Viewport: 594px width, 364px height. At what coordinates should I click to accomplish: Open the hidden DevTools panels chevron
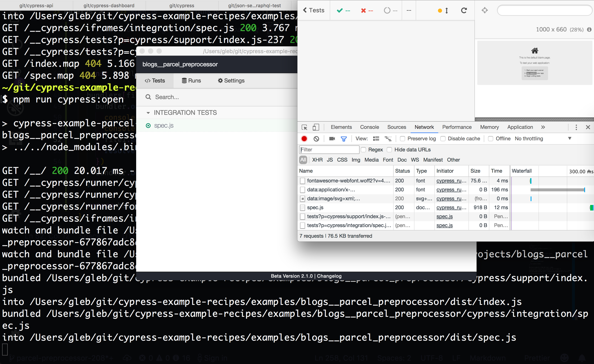(543, 127)
